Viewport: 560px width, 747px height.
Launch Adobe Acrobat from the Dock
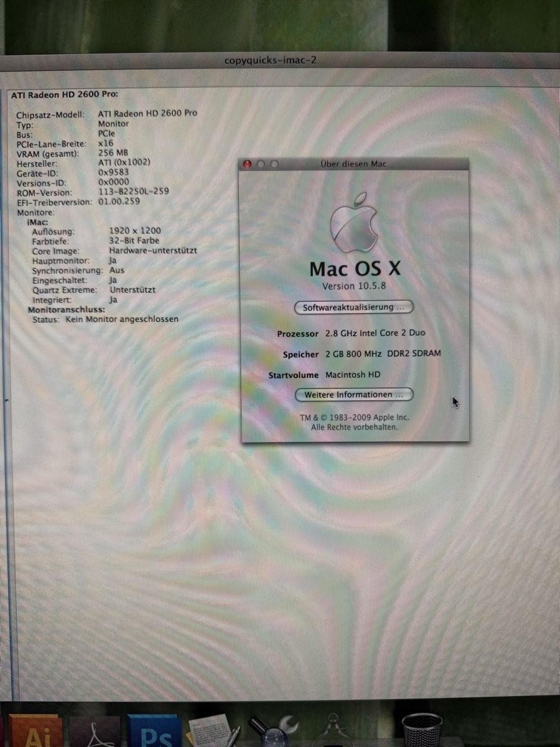click(x=95, y=732)
